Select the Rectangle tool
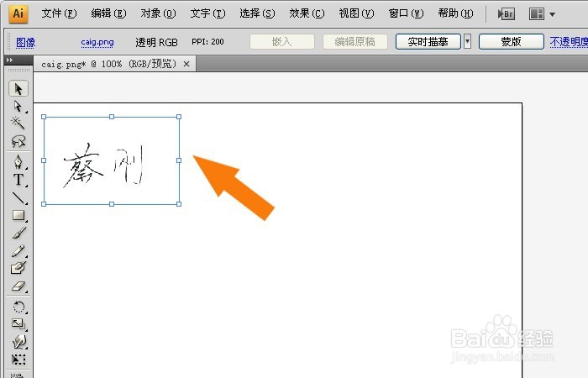Image resolution: width=588 pixels, height=378 pixels. 18,215
